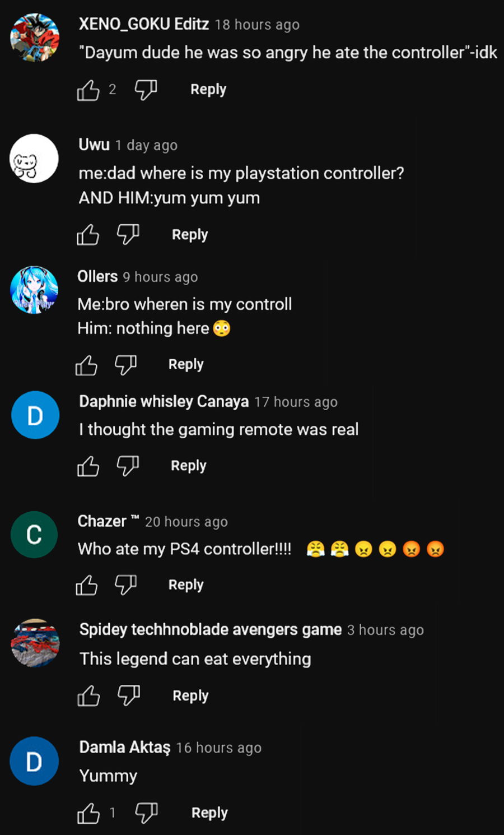Screen dimensions: 504x835
Task: Like Uwu's playstation controller comment
Action: [88, 235]
